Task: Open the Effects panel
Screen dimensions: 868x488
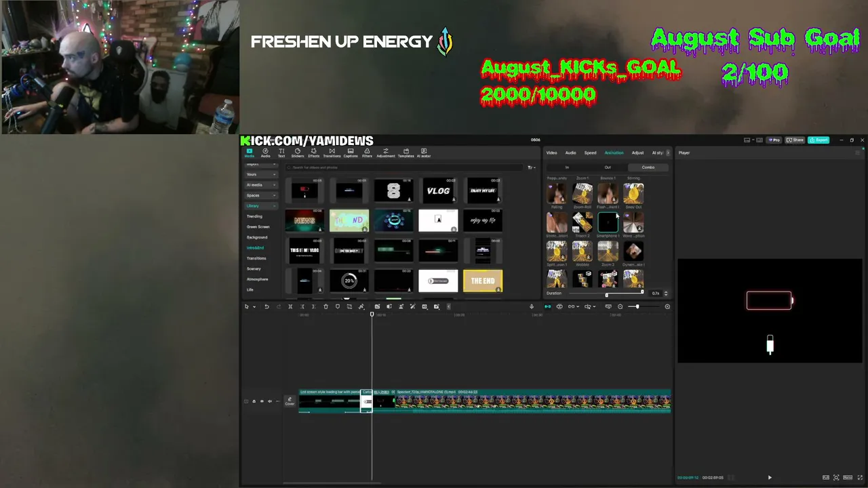Action: [x=313, y=152]
